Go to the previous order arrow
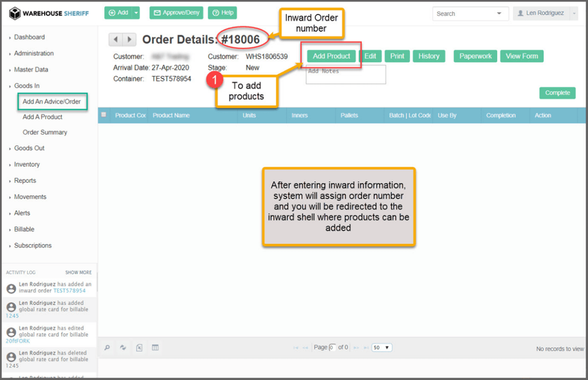This screenshot has height=380, width=588. [116, 40]
